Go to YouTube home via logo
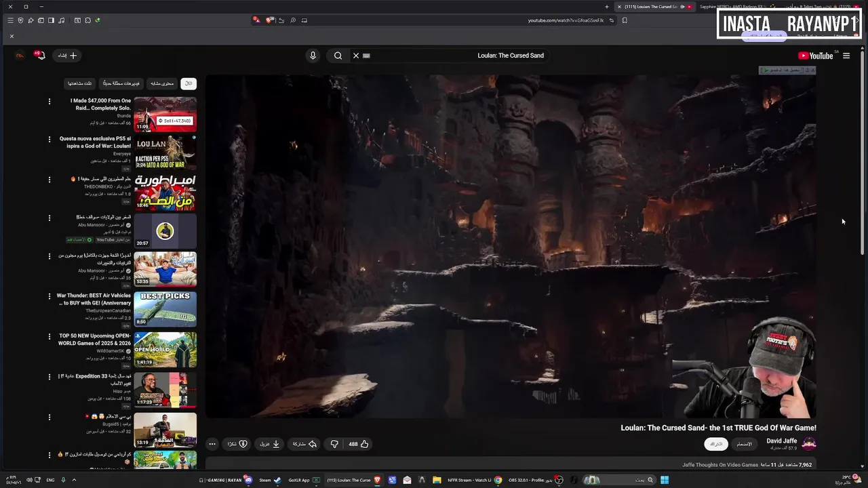Image resolution: width=868 pixels, height=488 pixels. coord(815,56)
